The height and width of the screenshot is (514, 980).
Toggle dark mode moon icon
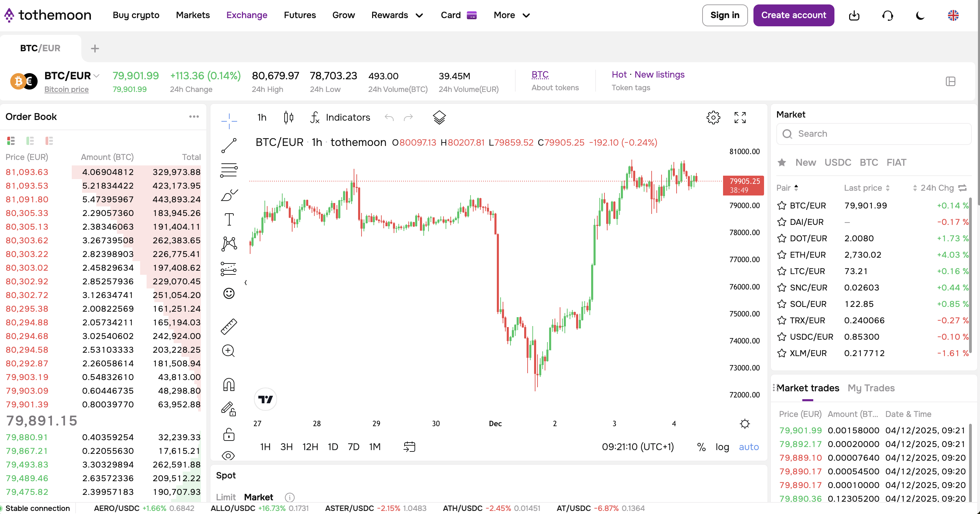920,16
